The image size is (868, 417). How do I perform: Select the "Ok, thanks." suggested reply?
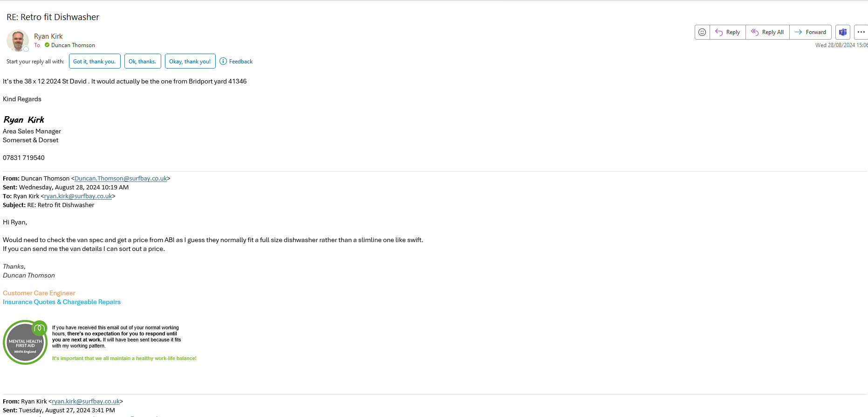143,62
